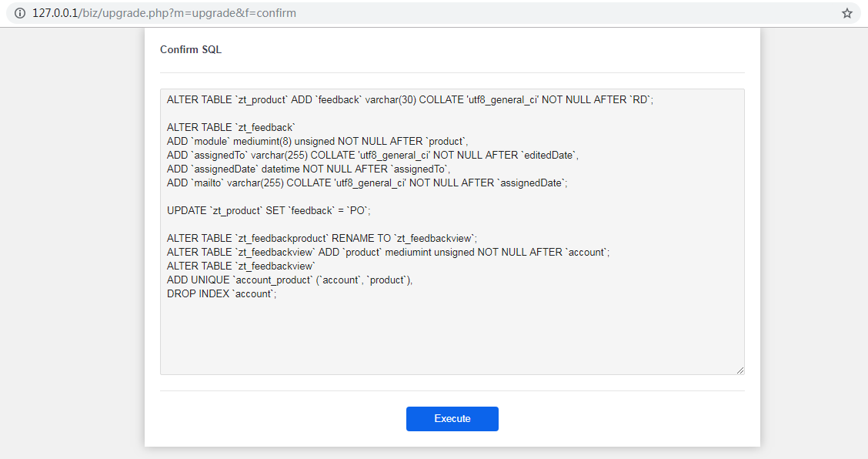The width and height of the screenshot is (868, 459).
Task: Place cursor on the ALTER TABLE `zt_feedback` line
Action: click(231, 128)
